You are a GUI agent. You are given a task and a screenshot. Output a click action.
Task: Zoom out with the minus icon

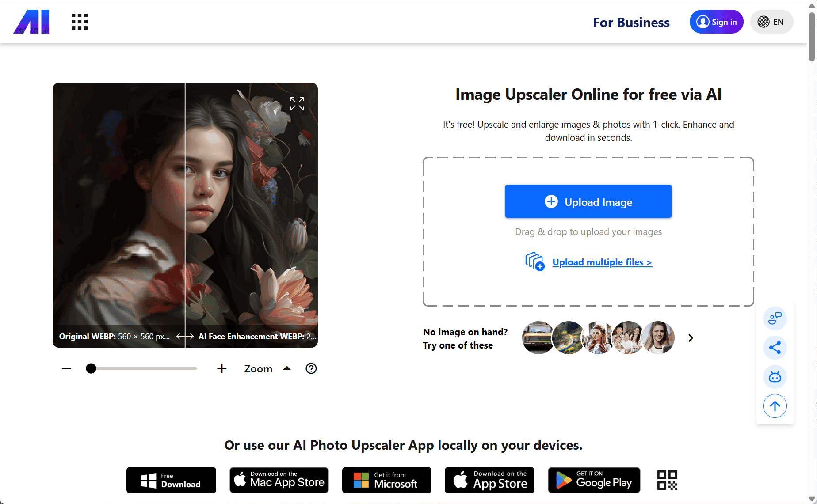click(66, 368)
